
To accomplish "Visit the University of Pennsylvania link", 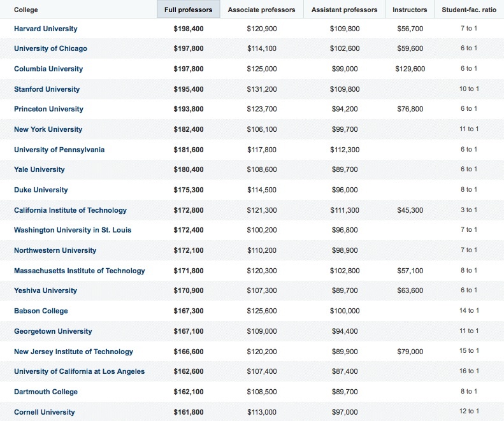I will pyautogui.click(x=59, y=150).
